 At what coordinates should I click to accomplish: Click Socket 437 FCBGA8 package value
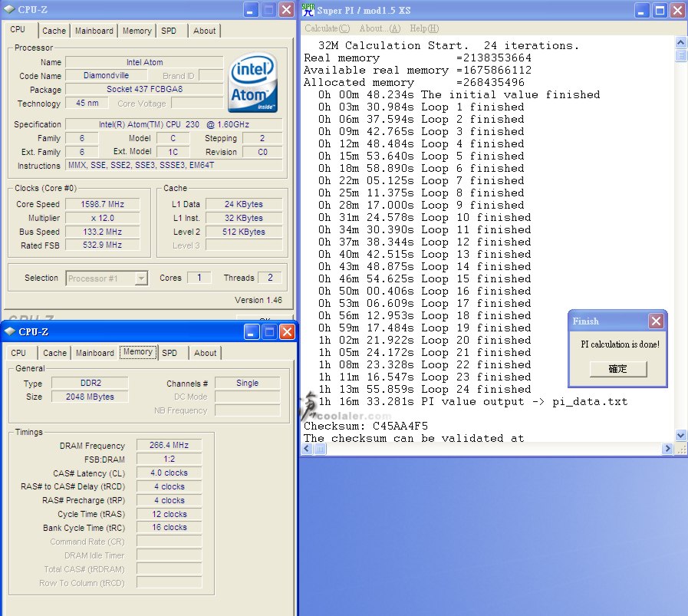click(144, 89)
